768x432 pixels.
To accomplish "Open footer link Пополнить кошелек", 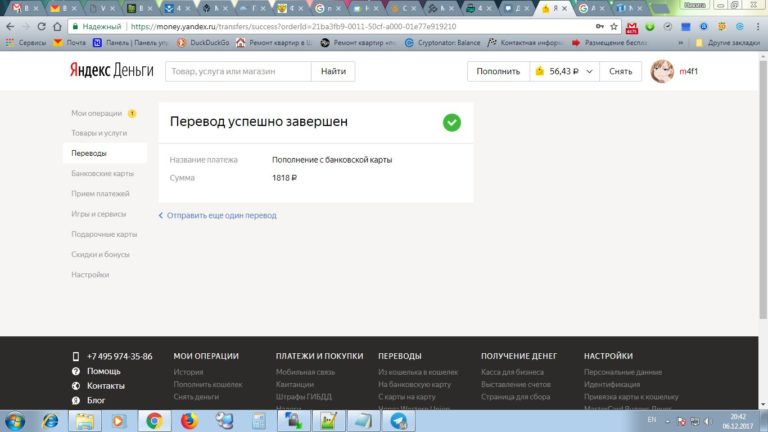I will [208, 384].
